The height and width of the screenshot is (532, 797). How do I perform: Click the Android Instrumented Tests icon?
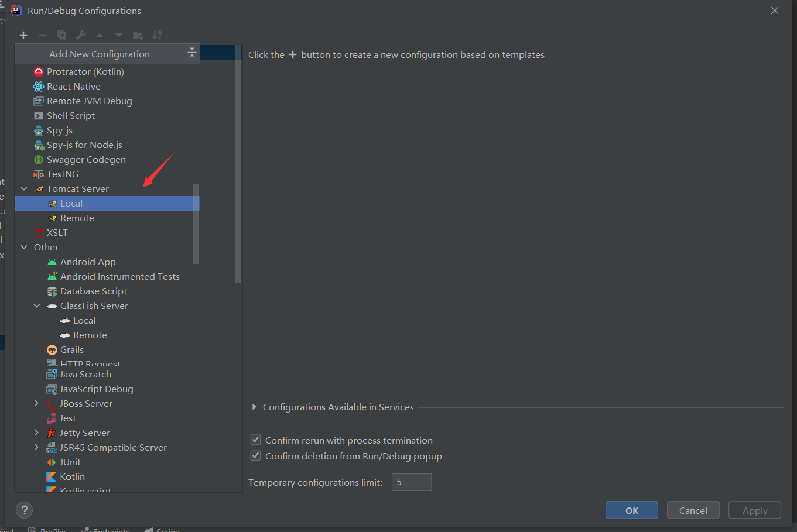[52, 276]
